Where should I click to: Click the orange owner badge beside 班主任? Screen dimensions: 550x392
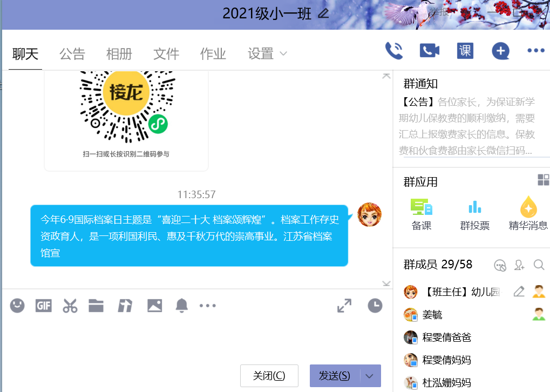(x=539, y=292)
